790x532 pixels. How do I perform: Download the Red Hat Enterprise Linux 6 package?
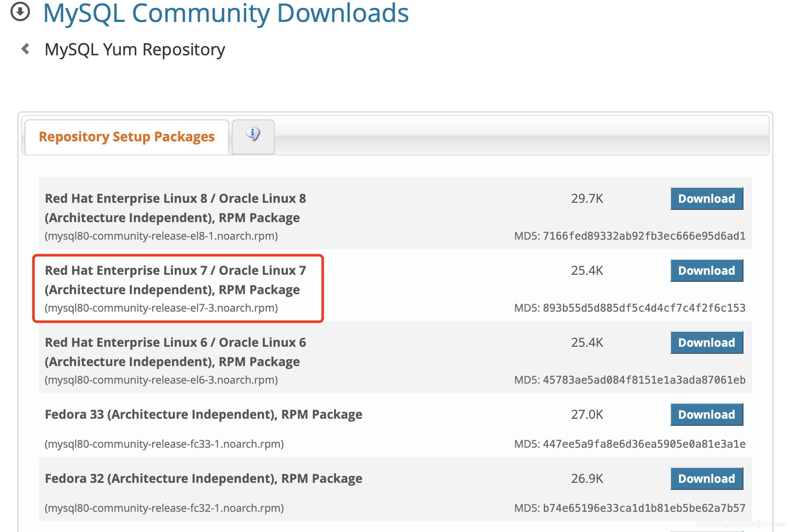[707, 342]
